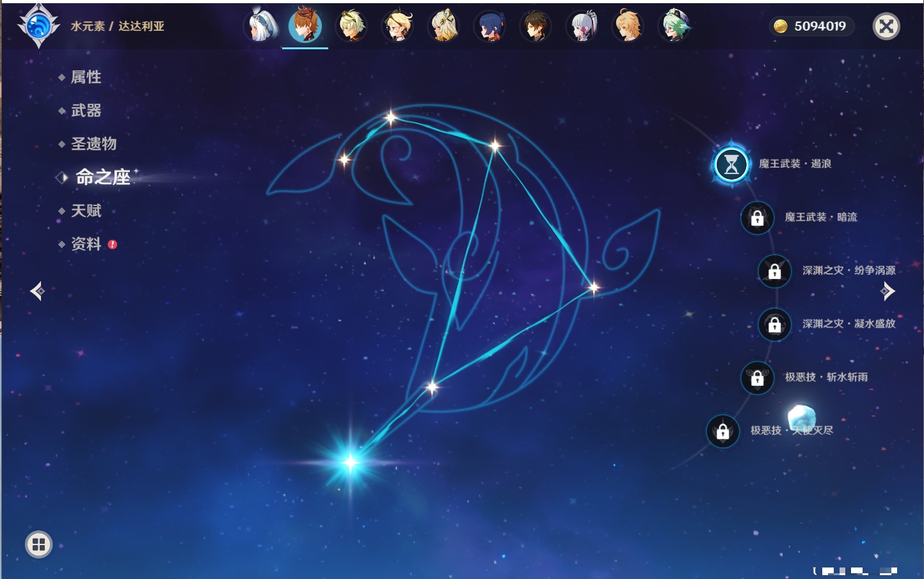This screenshot has height=579, width=924.
Task: Switch to the 天赋 section
Action: coord(86,210)
